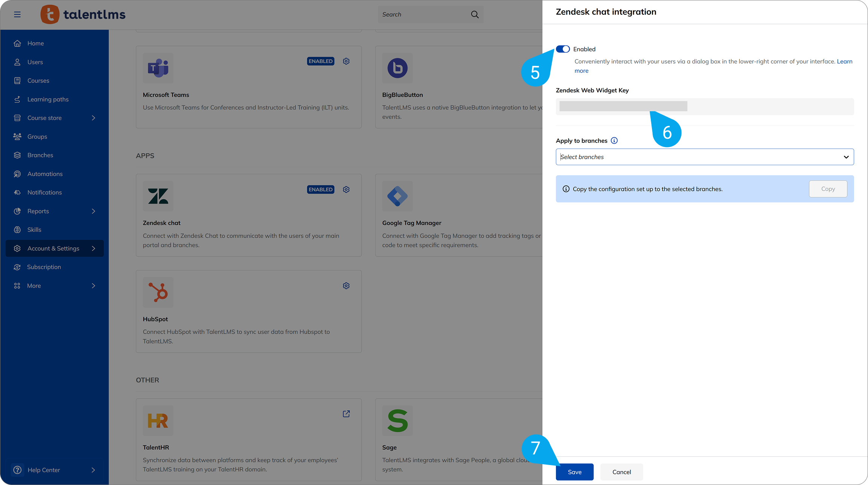The image size is (868, 485).
Task: Save the Zendesk integration
Action: click(x=574, y=472)
